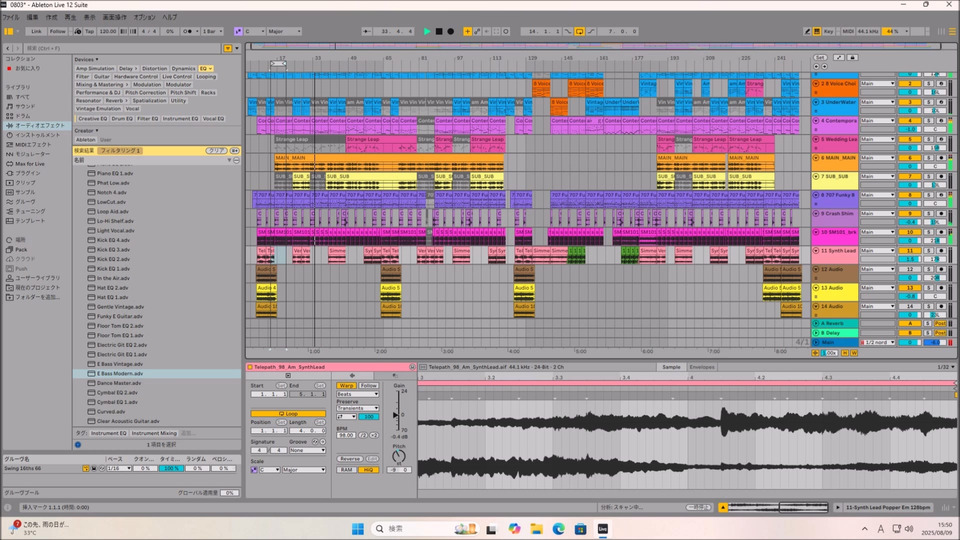The width and height of the screenshot is (960, 540).
Task: Click the Tap tempo button
Action: [x=89, y=31]
